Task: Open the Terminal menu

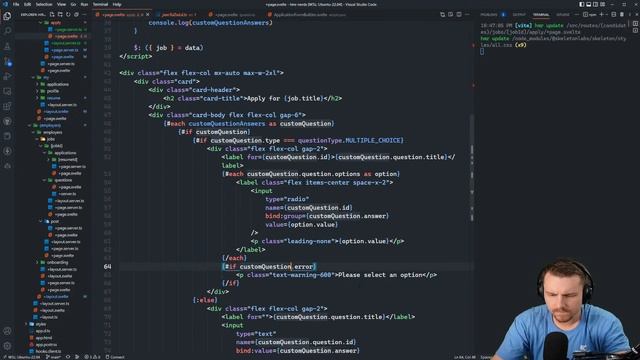Action: pyautogui.click(x=100, y=4)
